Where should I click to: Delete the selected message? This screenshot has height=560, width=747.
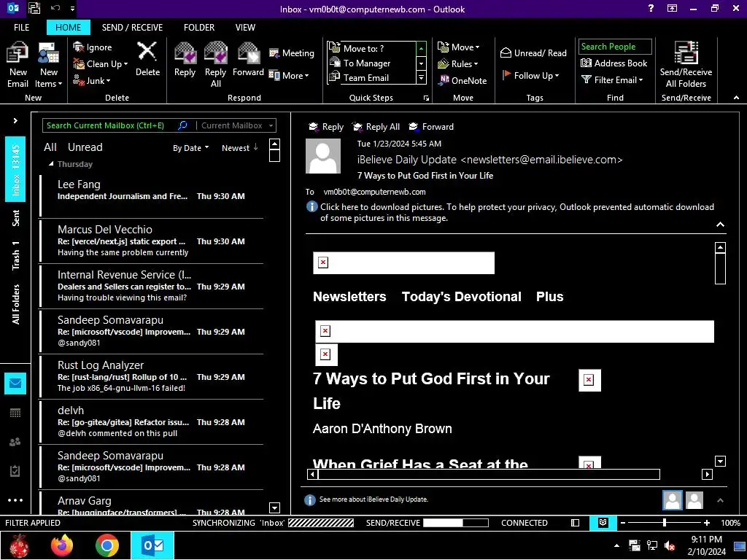147,59
